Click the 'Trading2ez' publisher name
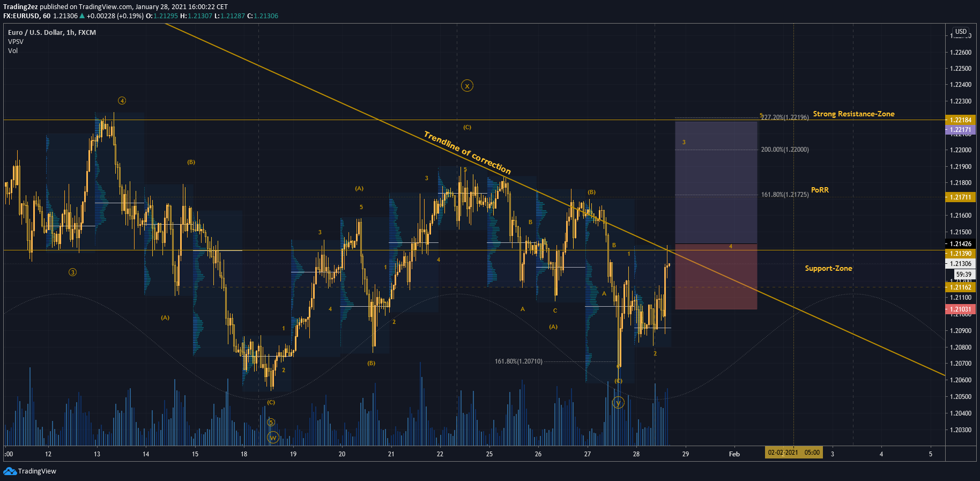The height and width of the screenshot is (481, 980). [x=20, y=7]
